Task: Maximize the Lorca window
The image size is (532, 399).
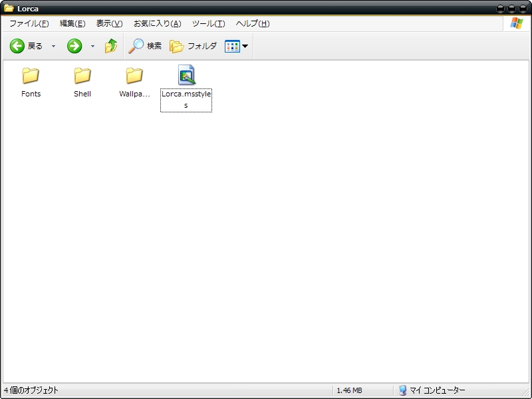Action: coord(511,9)
